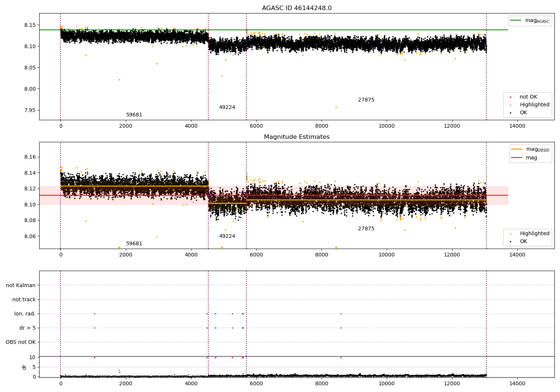Click the 'dr > 5' row label
Image resolution: width=560 pixels, height=392 pixels.
(28, 328)
